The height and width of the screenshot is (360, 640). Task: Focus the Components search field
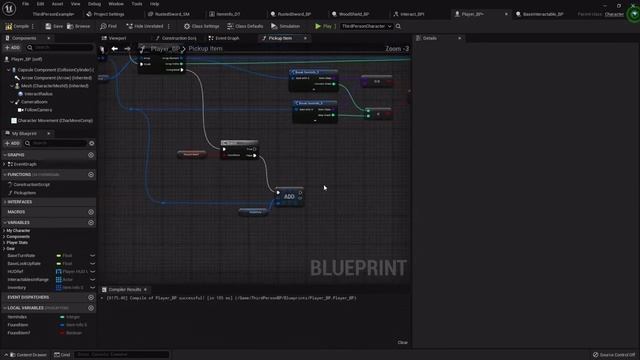tap(60, 48)
